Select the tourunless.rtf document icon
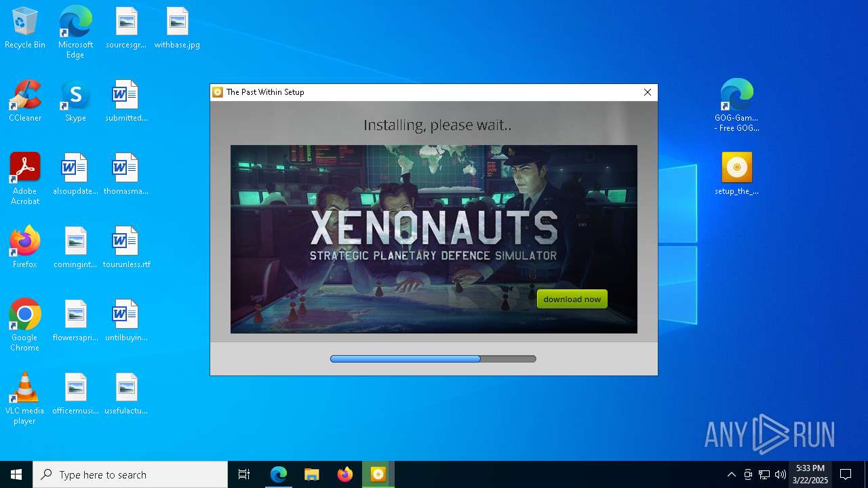868x488 pixels. pos(126,248)
